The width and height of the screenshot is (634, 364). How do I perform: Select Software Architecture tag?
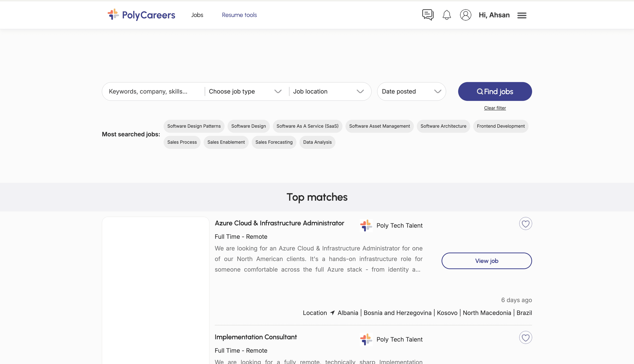click(443, 126)
